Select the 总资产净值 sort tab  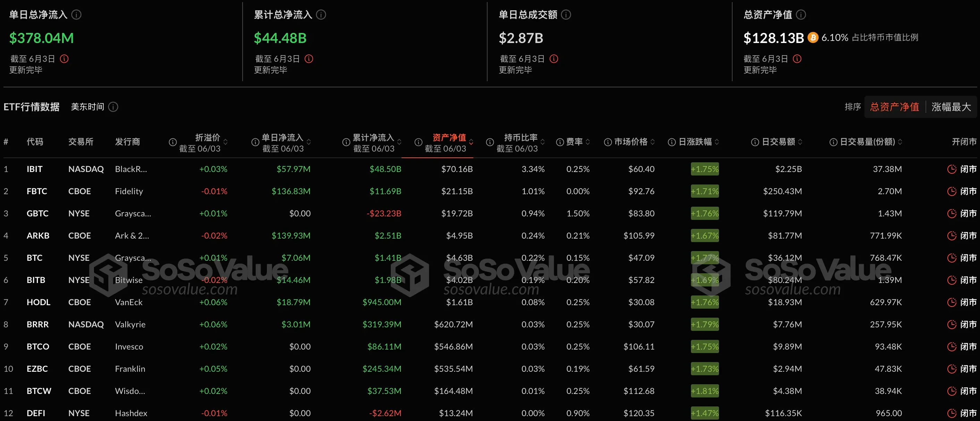894,107
